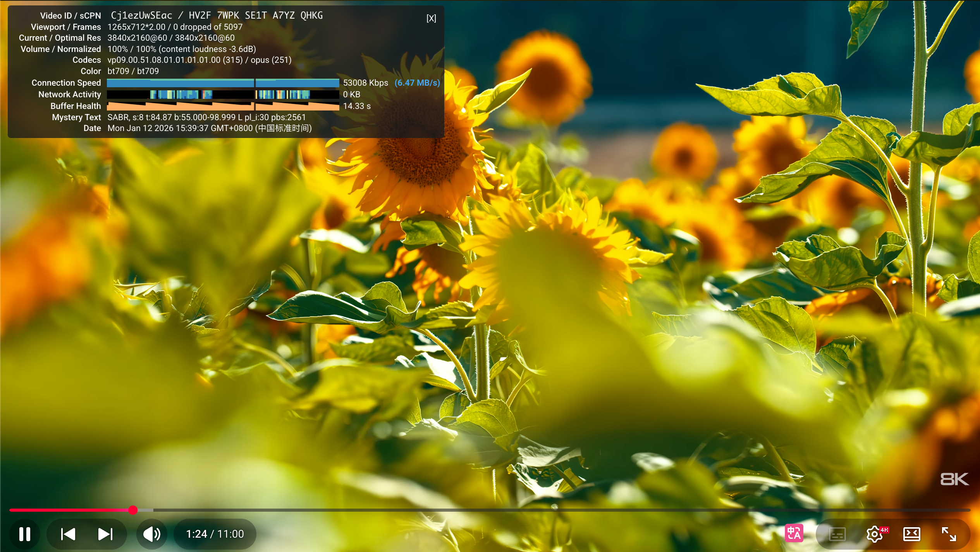Open the settings gear with 4K badge
This screenshot has height=552, width=980.
(875, 534)
